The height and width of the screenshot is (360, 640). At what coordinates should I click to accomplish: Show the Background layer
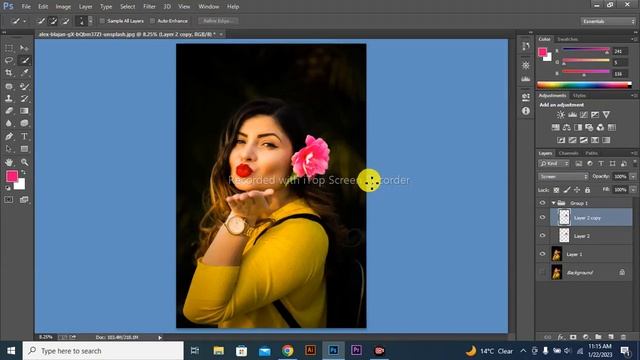pos(542,272)
